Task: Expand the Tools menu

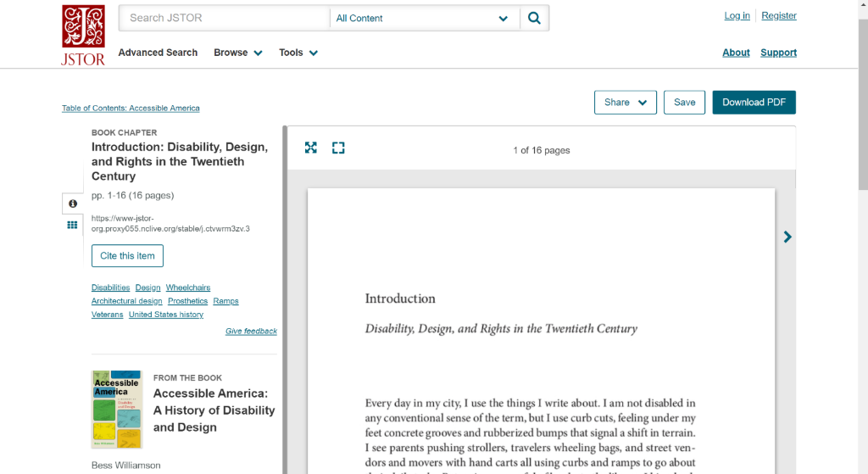Action: click(x=298, y=53)
